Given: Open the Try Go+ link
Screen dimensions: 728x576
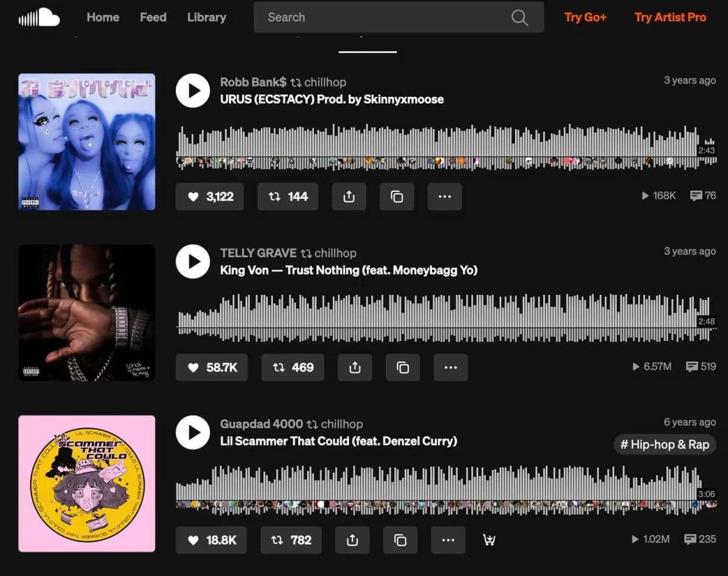Looking at the screenshot, I should tap(585, 17).
